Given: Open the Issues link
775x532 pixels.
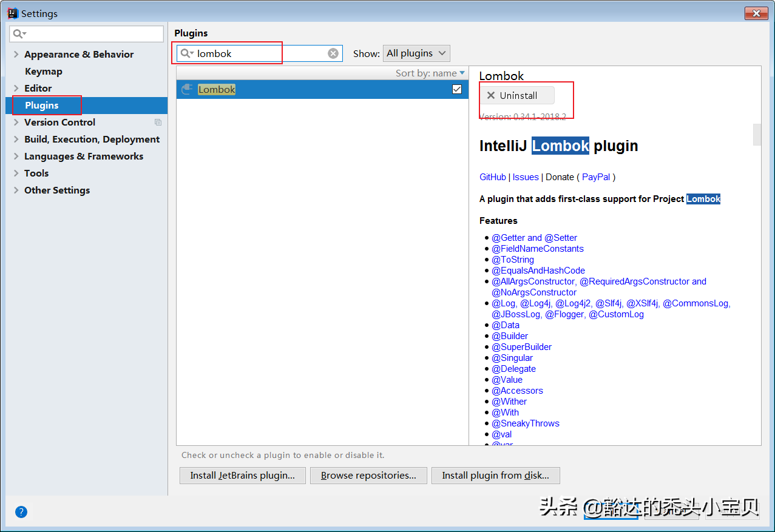Looking at the screenshot, I should click(526, 177).
